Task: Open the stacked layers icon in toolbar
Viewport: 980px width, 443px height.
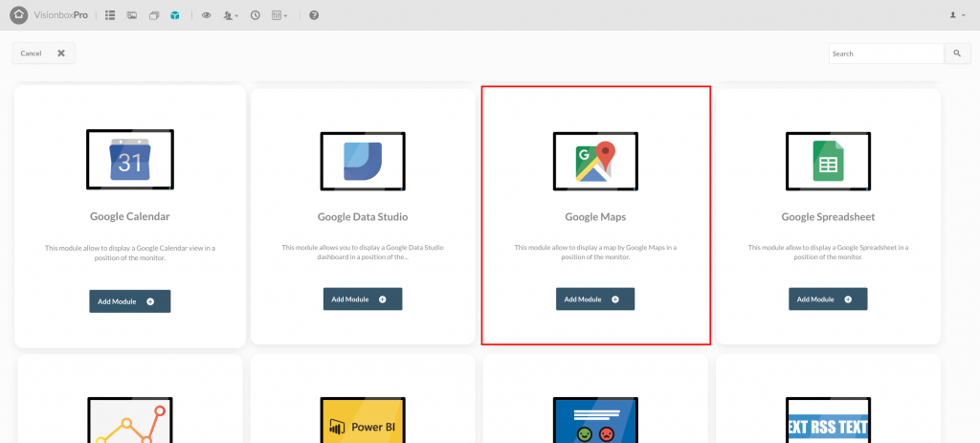Action: click(x=154, y=15)
